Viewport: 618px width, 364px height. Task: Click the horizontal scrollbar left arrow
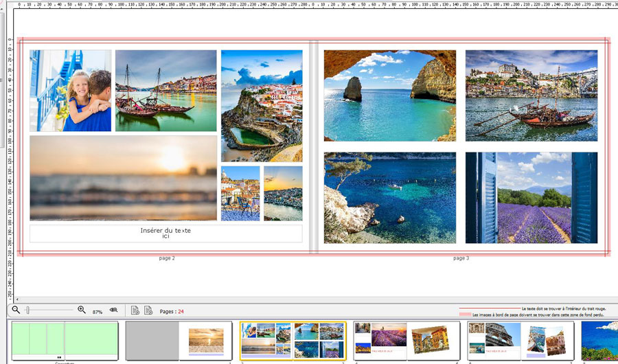17,299
